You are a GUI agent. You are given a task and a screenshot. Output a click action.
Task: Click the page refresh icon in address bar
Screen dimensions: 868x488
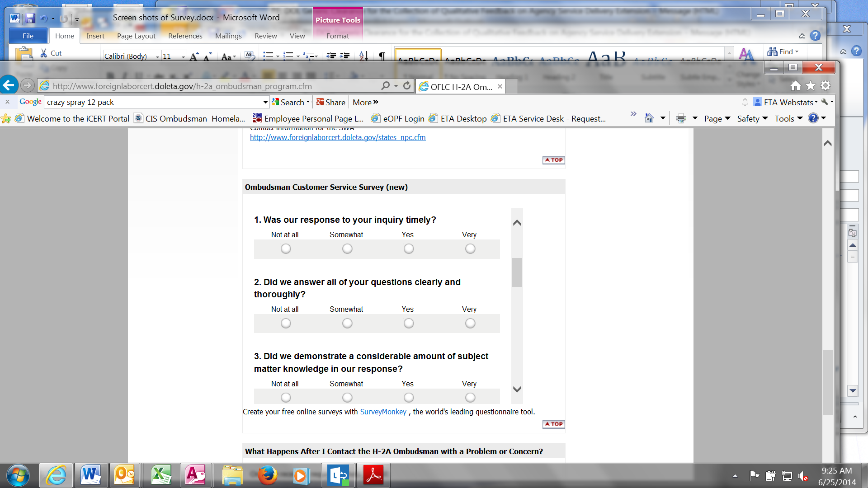tap(407, 86)
